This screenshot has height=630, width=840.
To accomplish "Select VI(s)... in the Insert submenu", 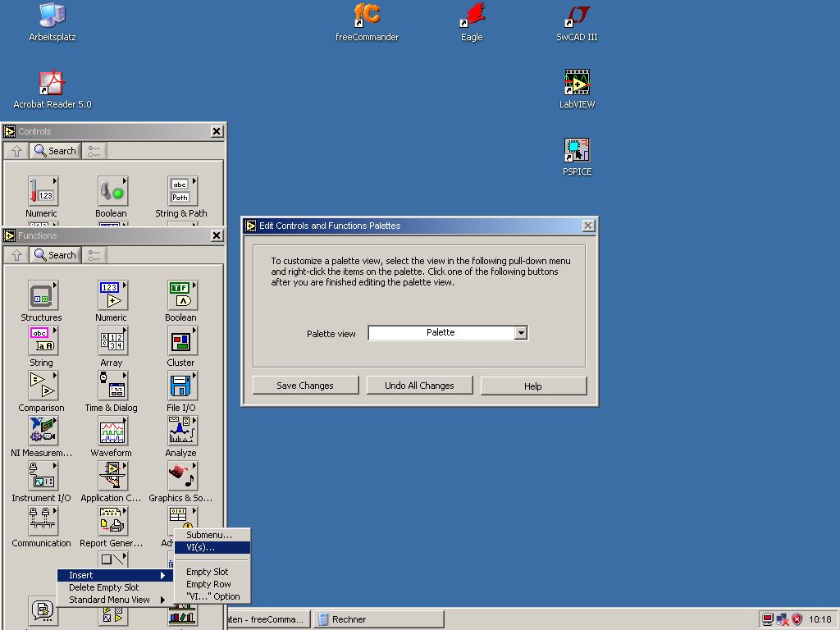I will click(212, 547).
